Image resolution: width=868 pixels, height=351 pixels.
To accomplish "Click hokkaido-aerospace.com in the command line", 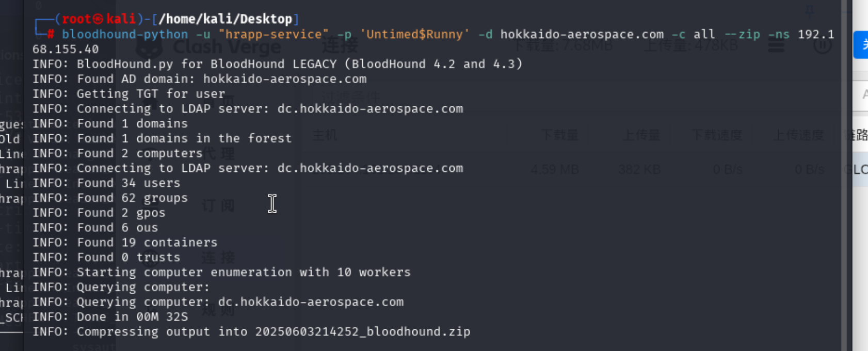I will 582,35.
